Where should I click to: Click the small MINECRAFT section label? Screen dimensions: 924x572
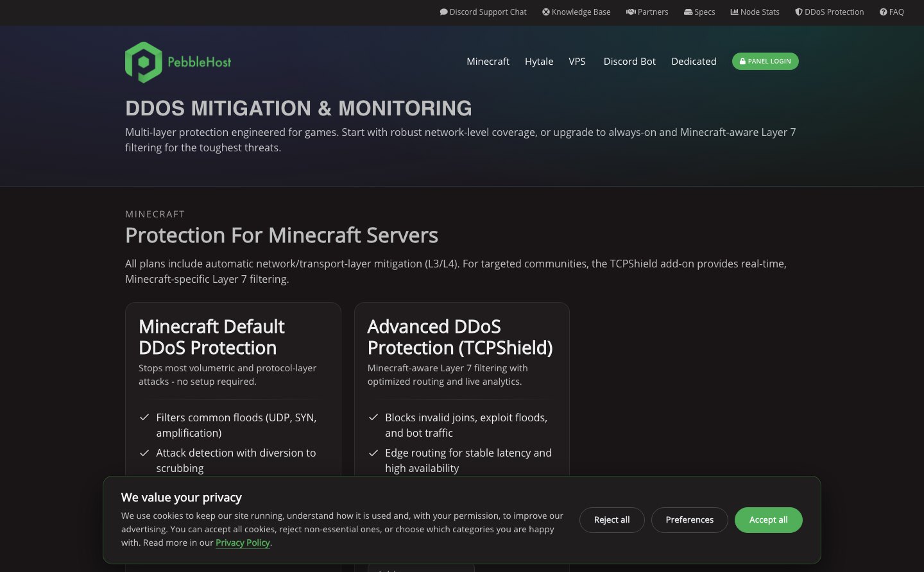[x=155, y=214]
